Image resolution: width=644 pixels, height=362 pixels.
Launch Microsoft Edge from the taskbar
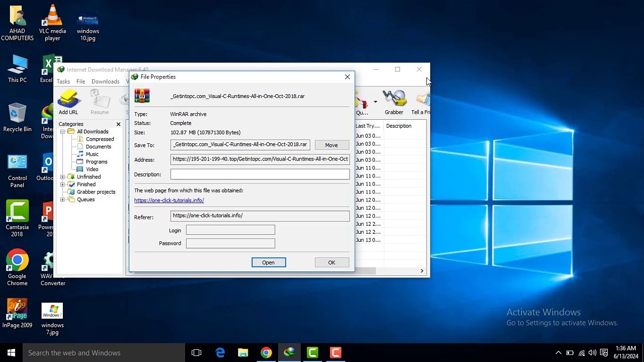(x=220, y=353)
